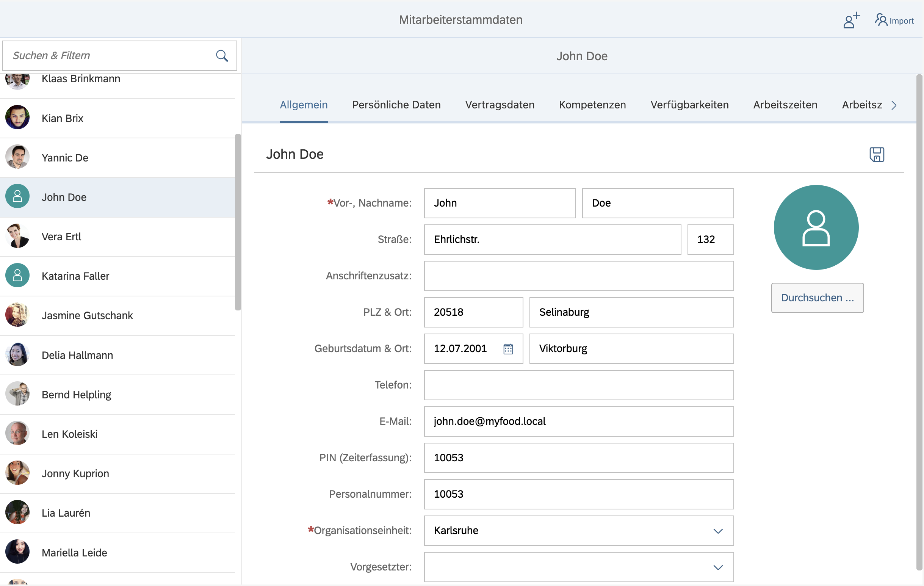Image resolution: width=924 pixels, height=586 pixels.
Task: Click the employee list scrollbar
Action: (238, 222)
